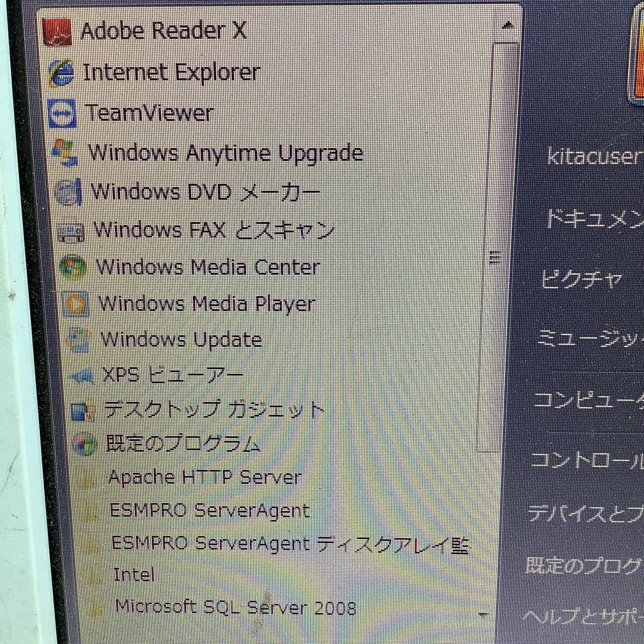The height and width of the screenshot is (644, 644).
Task: Open コンピューター in the right pane
Action: tap(589, 399)
